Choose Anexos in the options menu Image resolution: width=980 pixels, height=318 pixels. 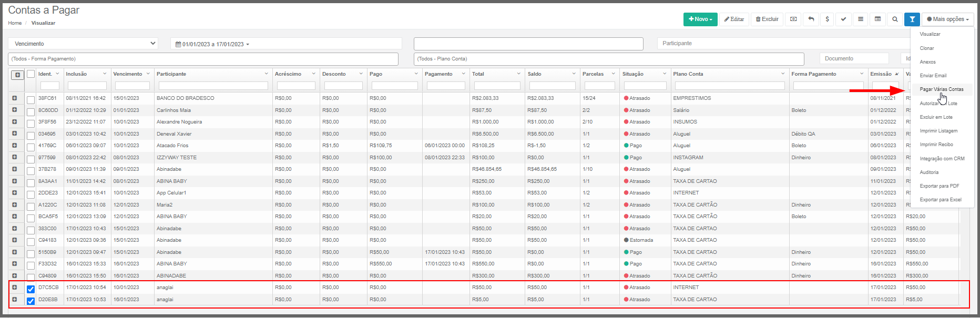click(x=927, y=62)
